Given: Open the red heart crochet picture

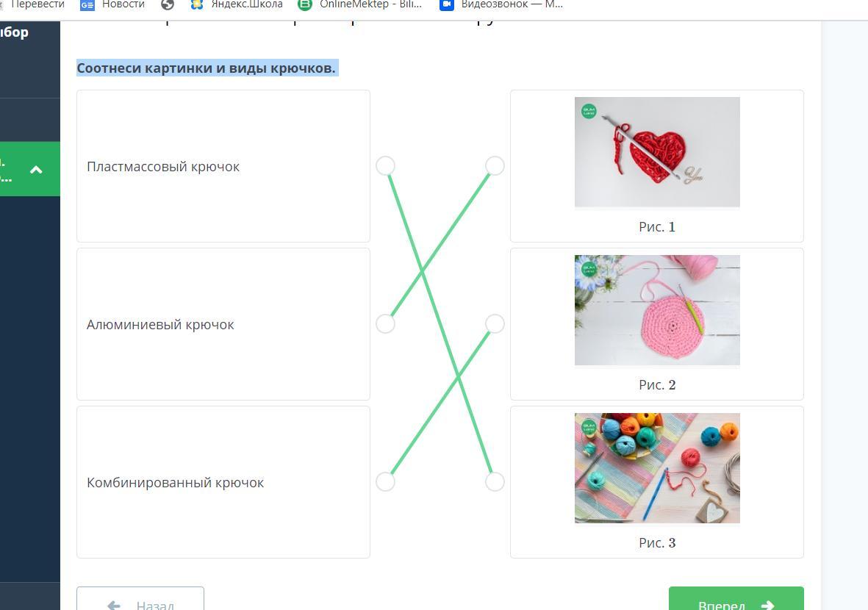Looking at the screenshot, I should point(657,152).
